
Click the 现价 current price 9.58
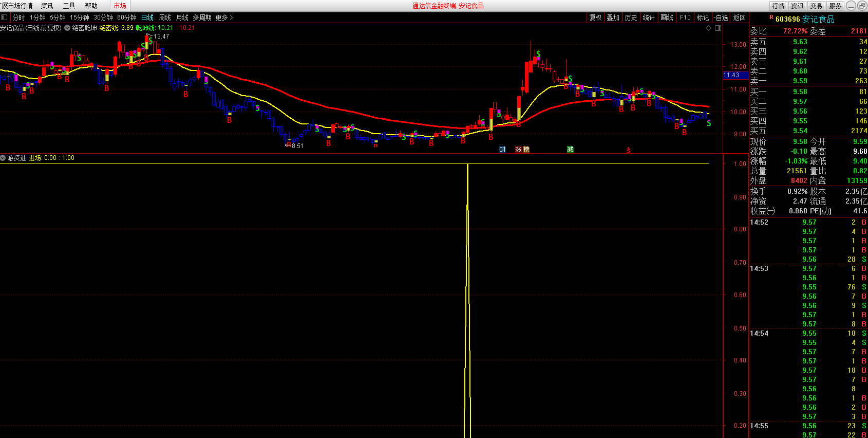pos(800,141)
